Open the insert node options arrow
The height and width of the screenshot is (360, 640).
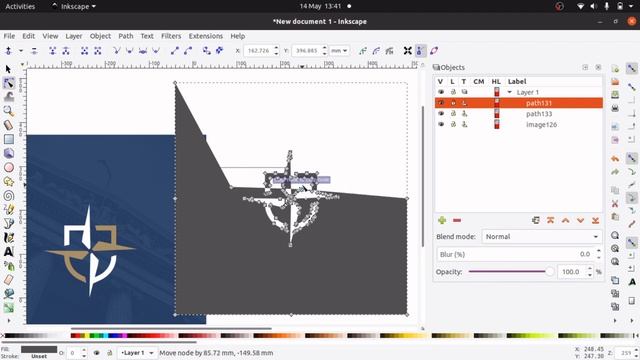21,51
